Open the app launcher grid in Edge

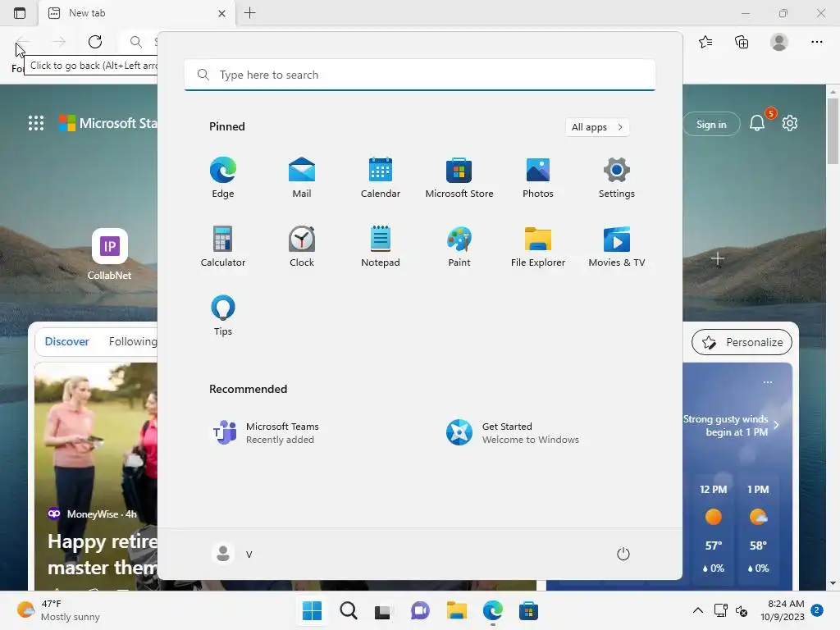[36, 123]
